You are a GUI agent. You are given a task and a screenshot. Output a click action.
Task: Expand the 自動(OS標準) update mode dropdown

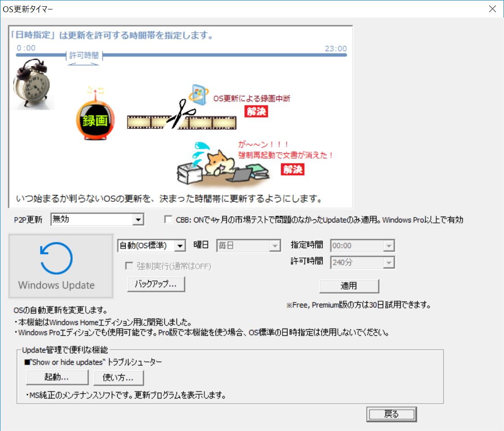pos(151,245)
